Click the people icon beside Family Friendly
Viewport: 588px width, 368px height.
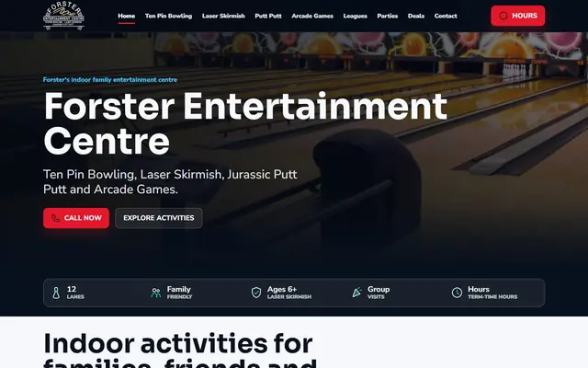pyautogui.click(x=156, y=293)
